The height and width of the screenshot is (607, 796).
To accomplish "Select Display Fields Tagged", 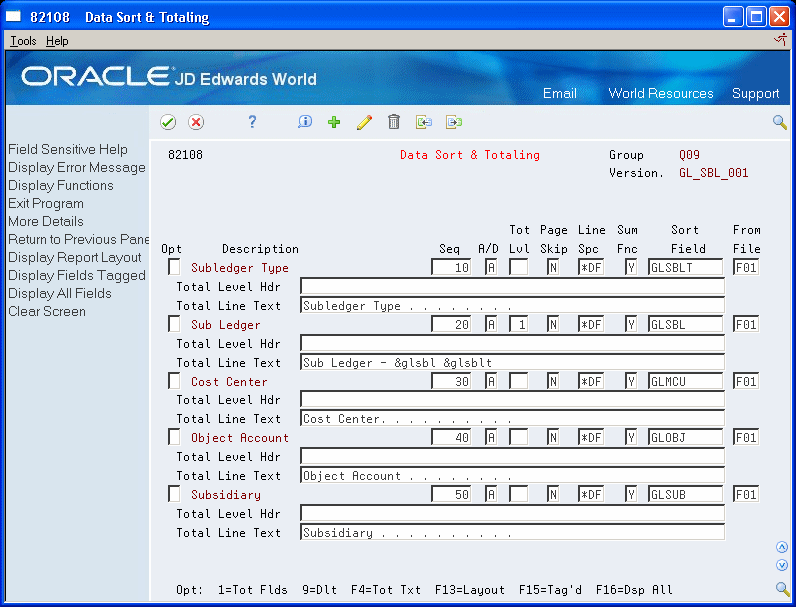I will coord(77,275).
